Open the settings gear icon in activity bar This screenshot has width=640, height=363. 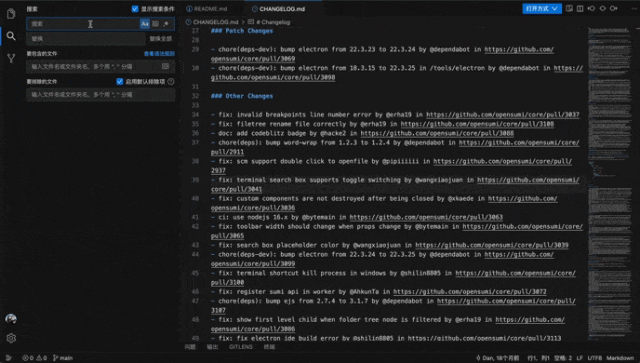[x=11, y=338]
